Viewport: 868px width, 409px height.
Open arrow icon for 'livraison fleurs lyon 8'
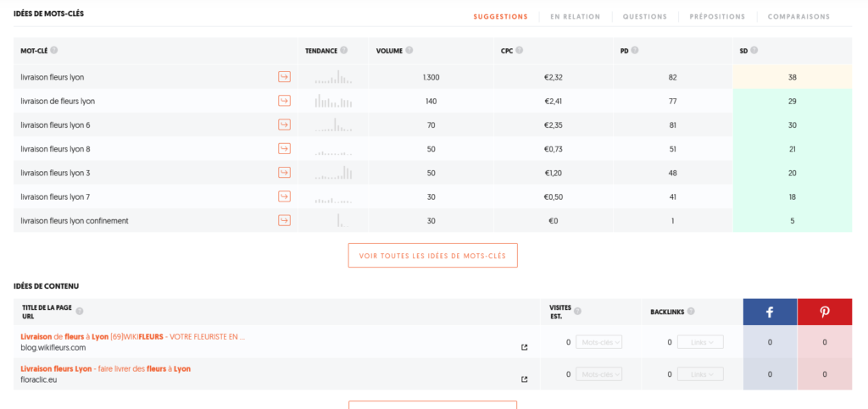click(x=284, y=148)
